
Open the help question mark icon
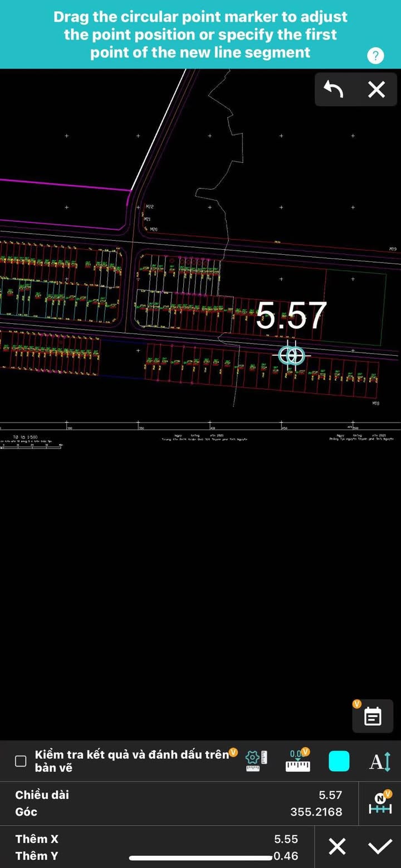pyautogui.click(x=376, y=56)
